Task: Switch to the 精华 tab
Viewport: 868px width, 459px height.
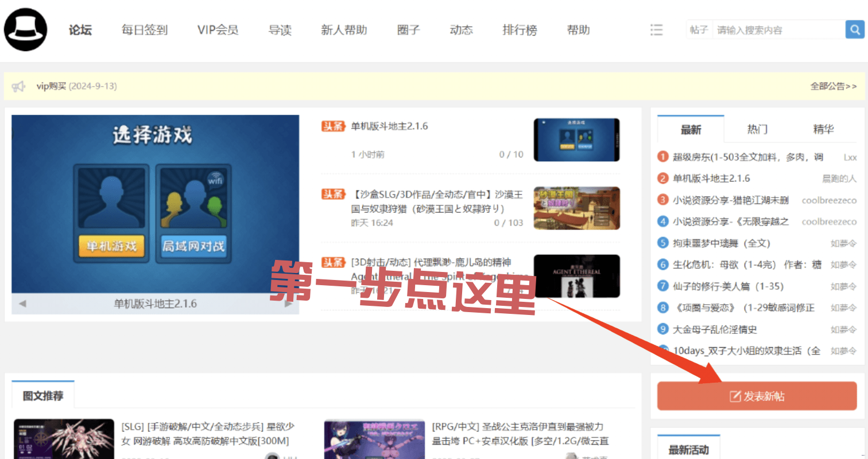Action: click(823, 130)
